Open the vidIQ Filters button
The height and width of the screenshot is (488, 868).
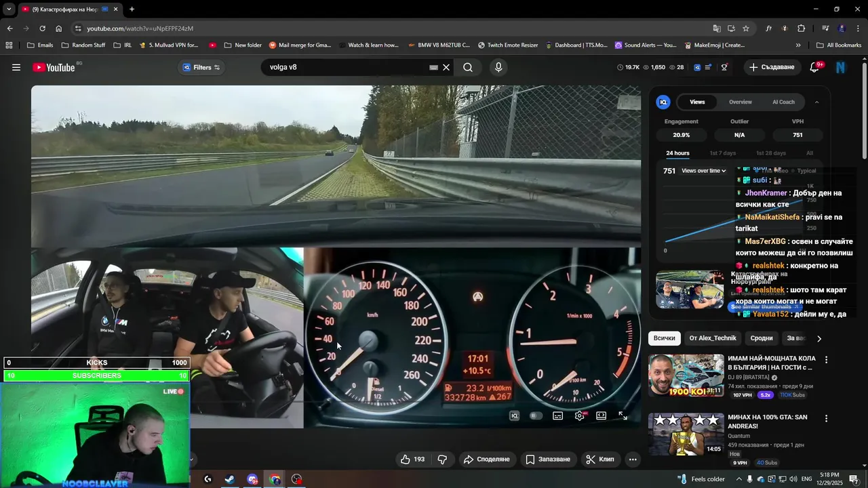(202, 67)
